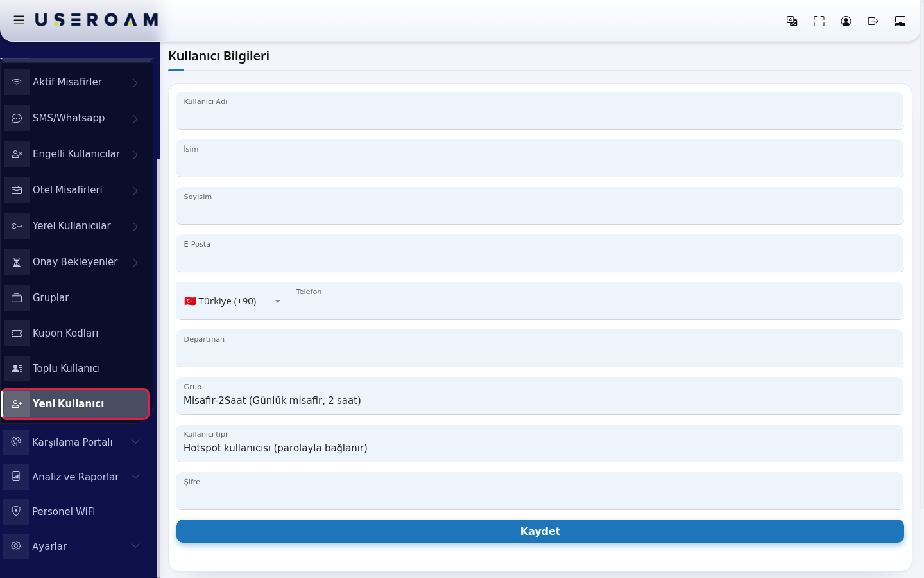Click the gear icon for Ayarlar
This screenshot has height=578, width=924.
tap(16, 546)
